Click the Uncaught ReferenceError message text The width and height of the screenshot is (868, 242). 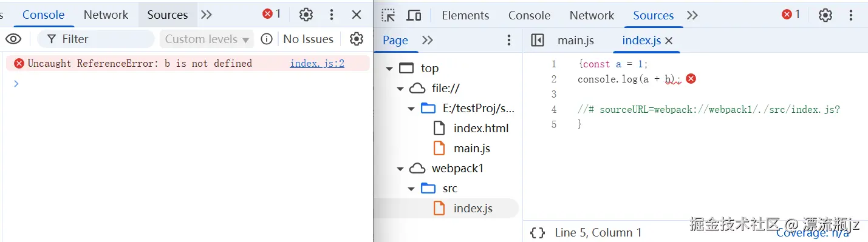tap(140, 63)
